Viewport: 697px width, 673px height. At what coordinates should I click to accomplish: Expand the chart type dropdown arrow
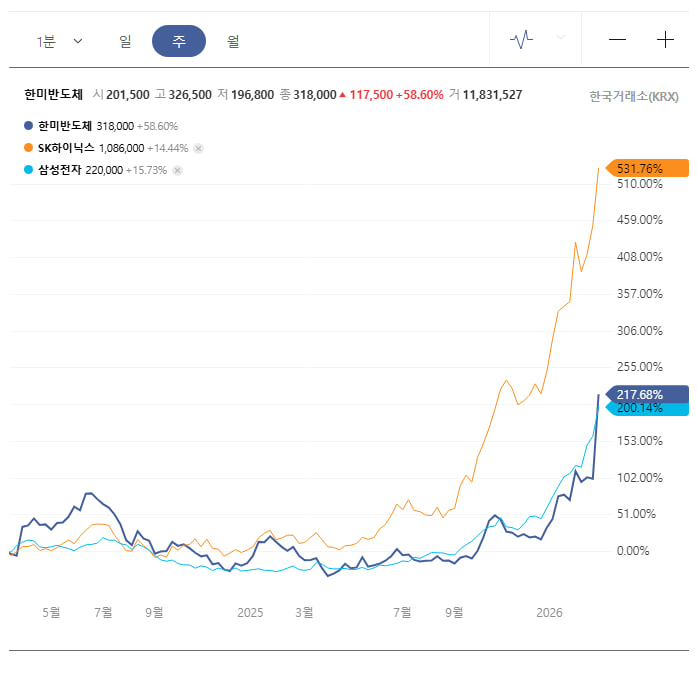561,37
